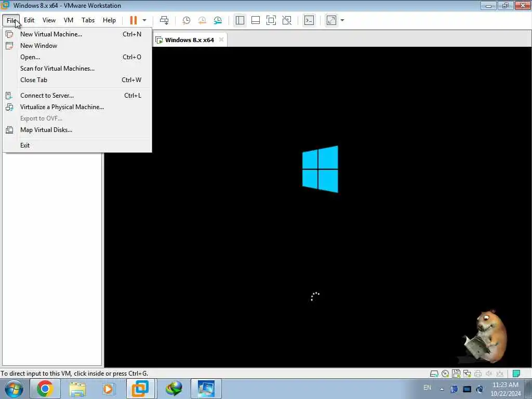
Task: Click the network adapter status icon
Action: pos(467,374)
